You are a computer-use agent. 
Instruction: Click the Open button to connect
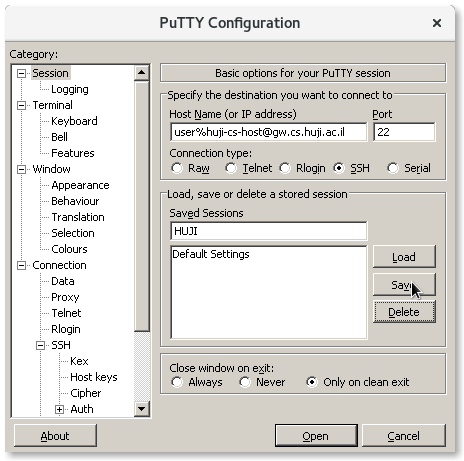click(x=316, y=436)
